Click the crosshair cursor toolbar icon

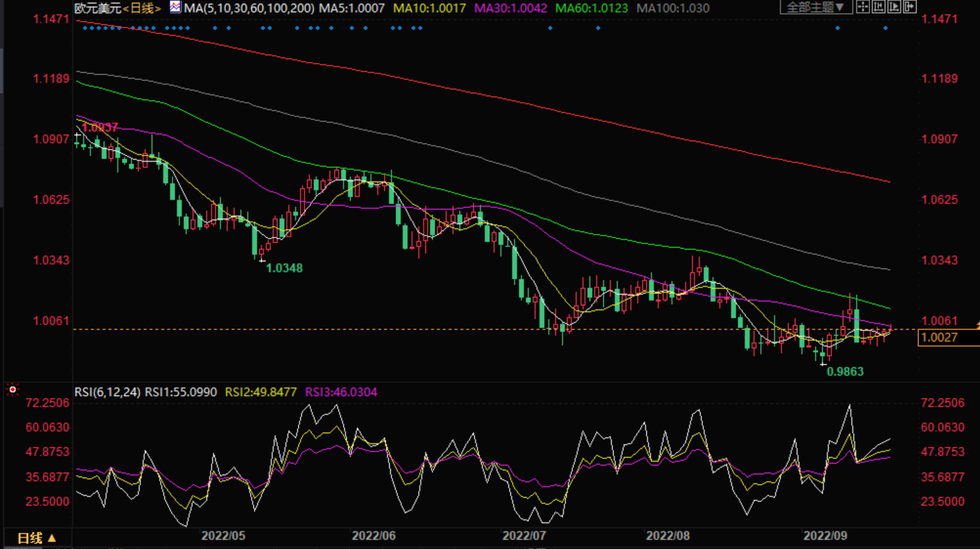[x=863, y=7]
